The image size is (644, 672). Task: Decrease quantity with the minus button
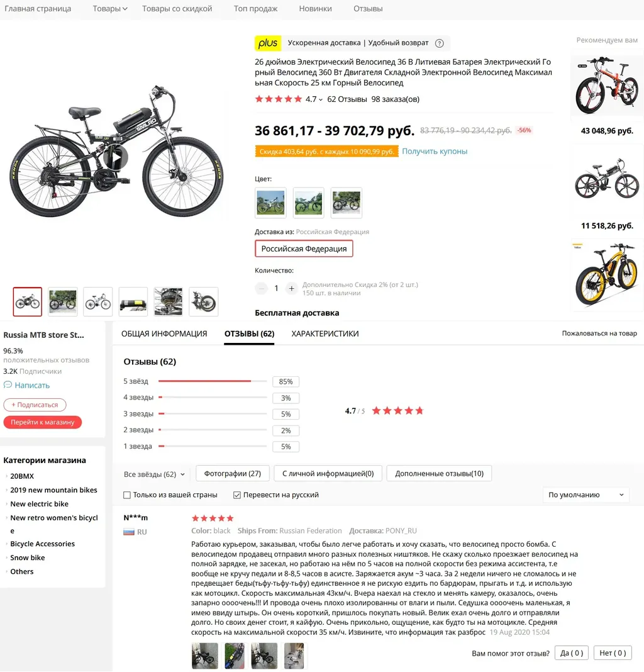262,288
